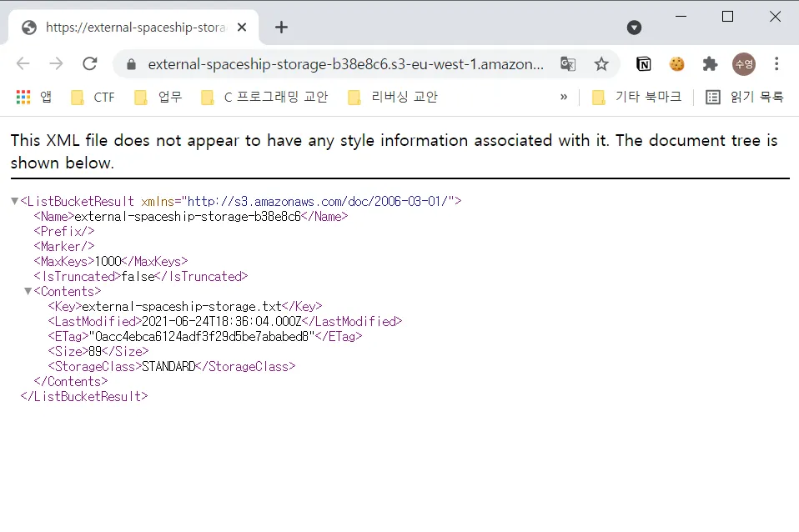Viewport: 799px width, 532px height.
Task: Click the forward navigation arrow
Action: 56,63
